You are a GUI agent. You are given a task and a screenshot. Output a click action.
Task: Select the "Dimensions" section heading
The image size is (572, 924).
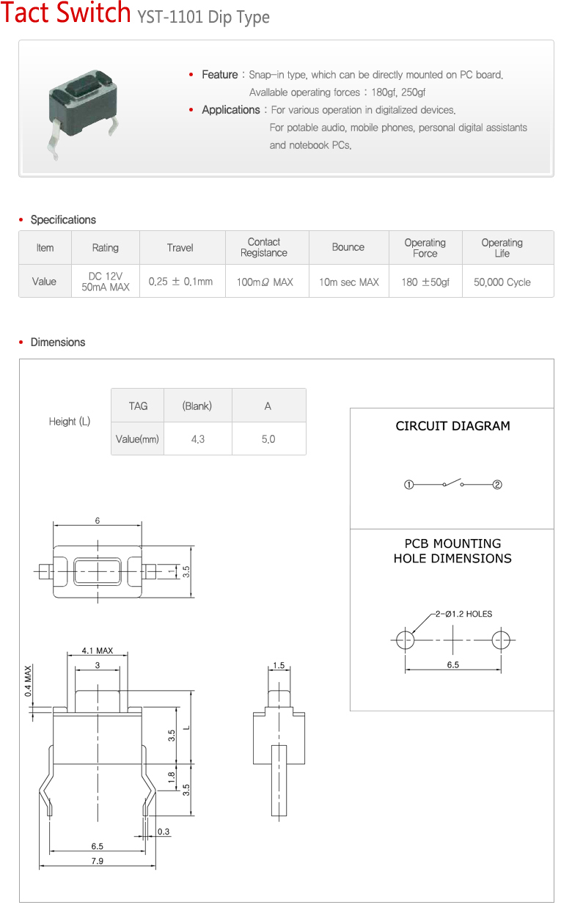click(57, 342)
